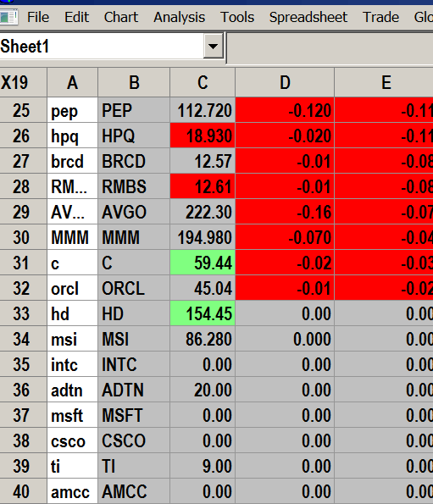Click price cell 194.980
This screenshot has width=433, height=504.
pyautogui.click(x=203, y=237)
